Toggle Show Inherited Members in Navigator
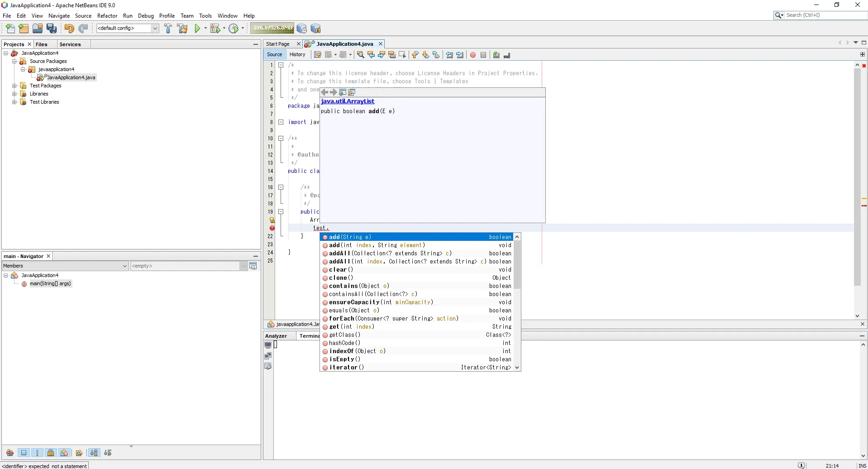The height and width of the screenshot is (469, 868). 10,453
